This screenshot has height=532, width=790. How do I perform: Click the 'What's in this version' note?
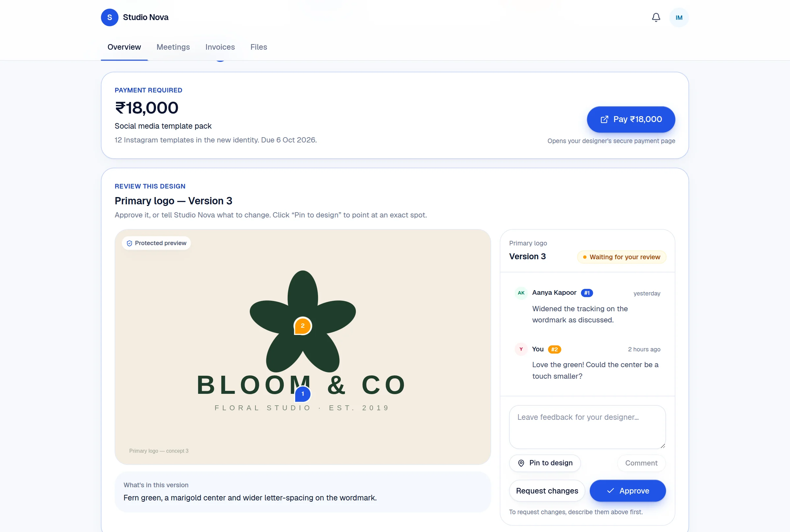coord(303,492)
